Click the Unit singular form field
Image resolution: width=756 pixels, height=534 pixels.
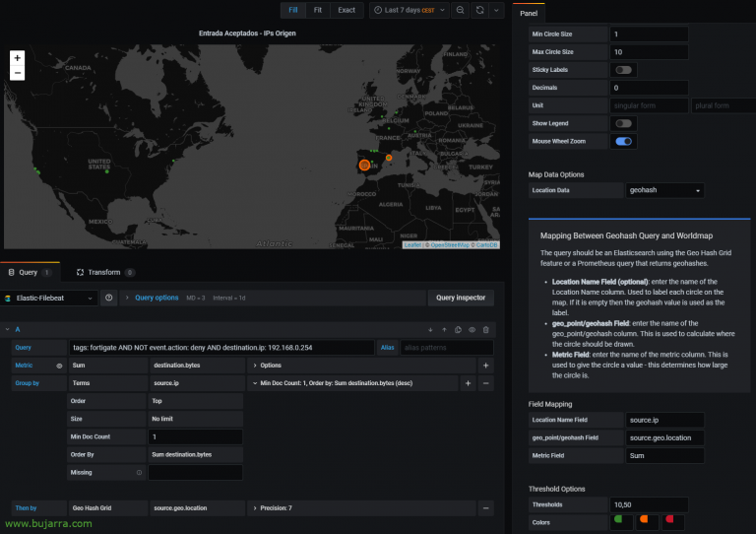tap(649, 105)
